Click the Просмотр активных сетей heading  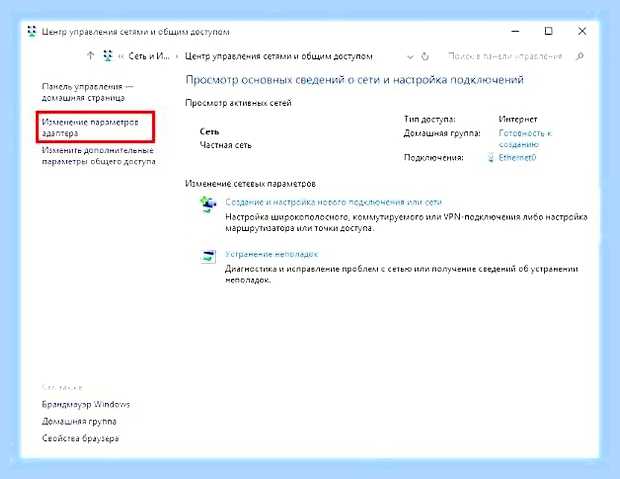click(x=238, y=103)
